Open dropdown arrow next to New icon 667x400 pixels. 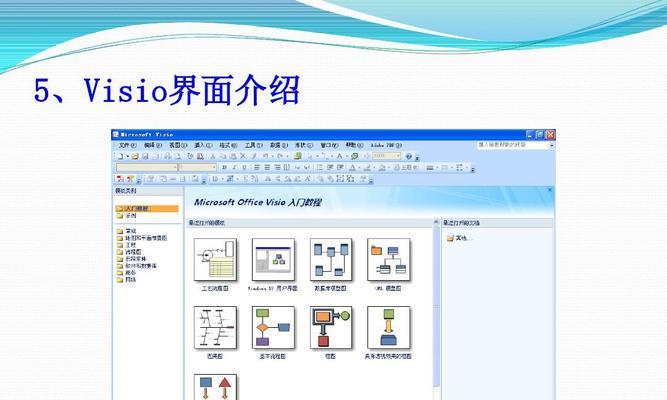[127, 157]
